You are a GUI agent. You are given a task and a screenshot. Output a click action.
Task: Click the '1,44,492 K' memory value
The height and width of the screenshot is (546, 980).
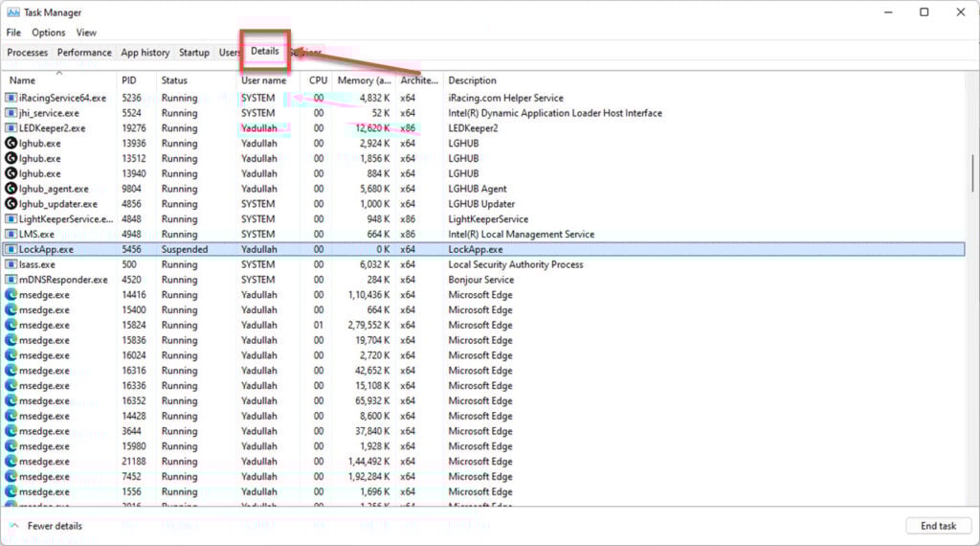[x=368, y=462]
